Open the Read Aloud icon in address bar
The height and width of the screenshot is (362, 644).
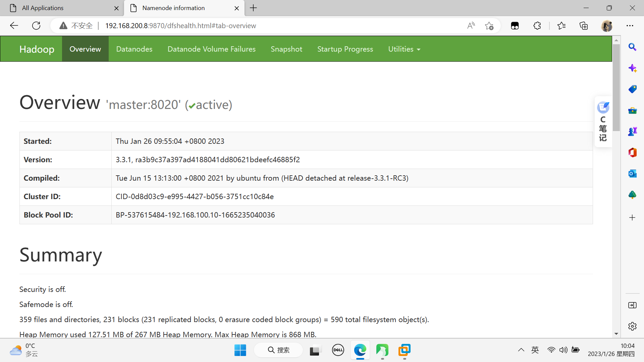pyautogui.click(x=471, y=26)
